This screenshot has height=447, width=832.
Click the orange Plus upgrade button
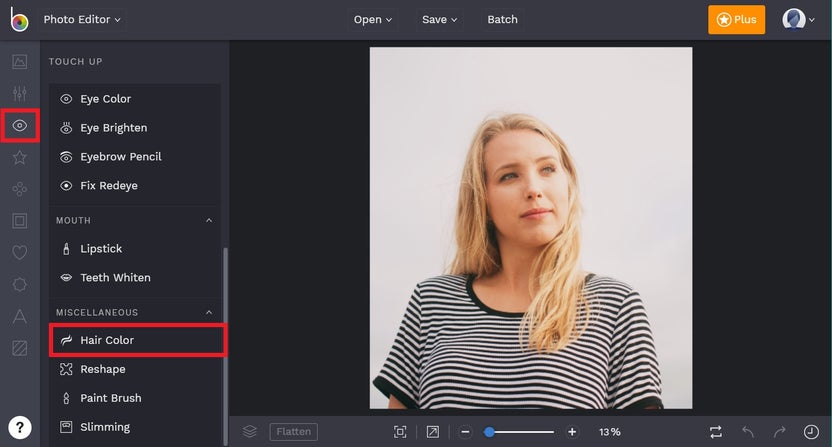[x=736, y=20]
